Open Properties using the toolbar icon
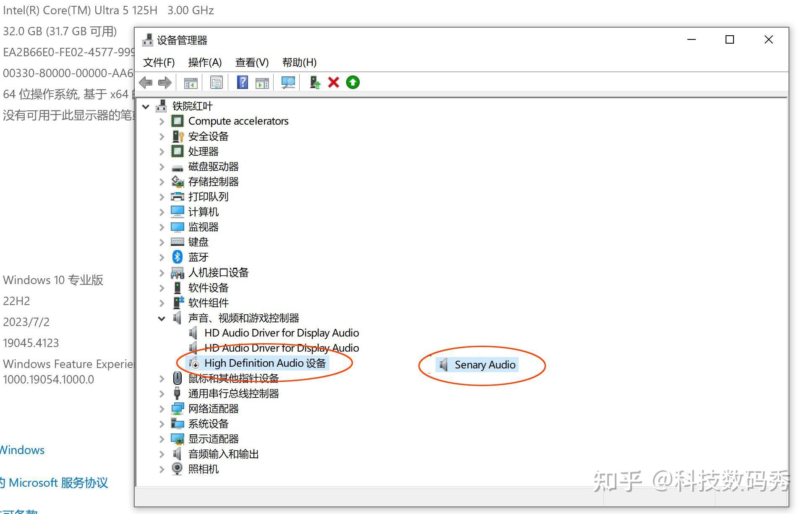 (216, 82)
